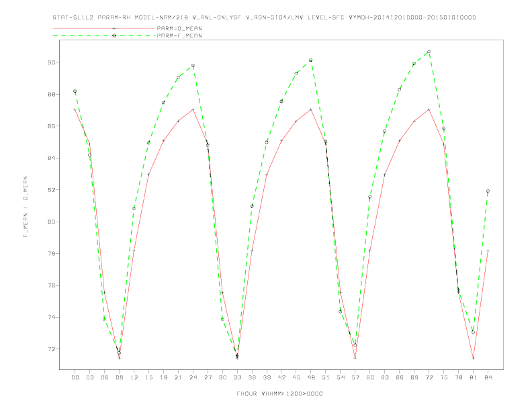Click the x-axis tick label 27

click(208, 377)
